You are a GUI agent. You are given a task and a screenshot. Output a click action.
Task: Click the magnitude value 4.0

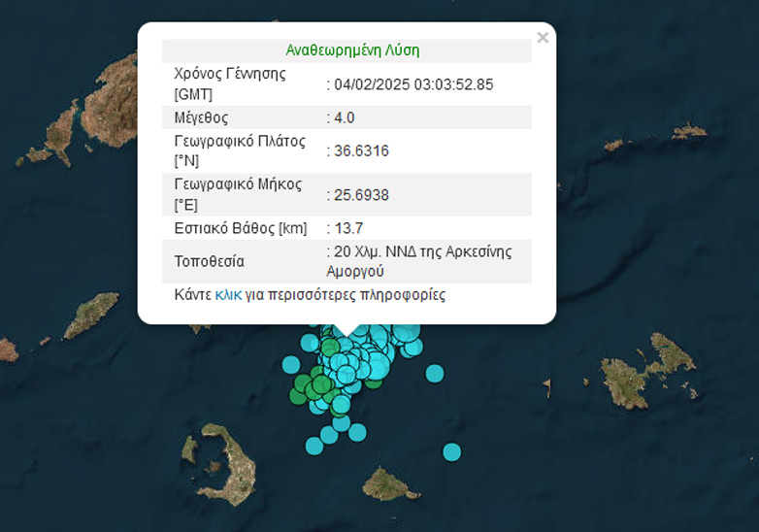click(x=344, y=117)
